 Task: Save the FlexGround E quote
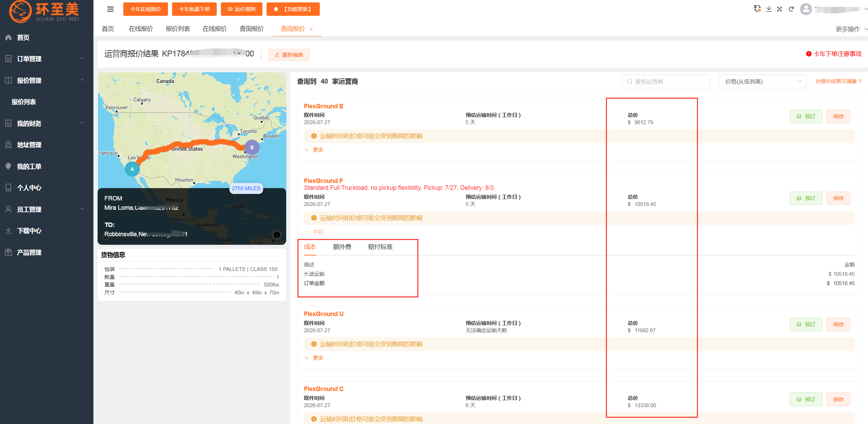click(838, 117)
